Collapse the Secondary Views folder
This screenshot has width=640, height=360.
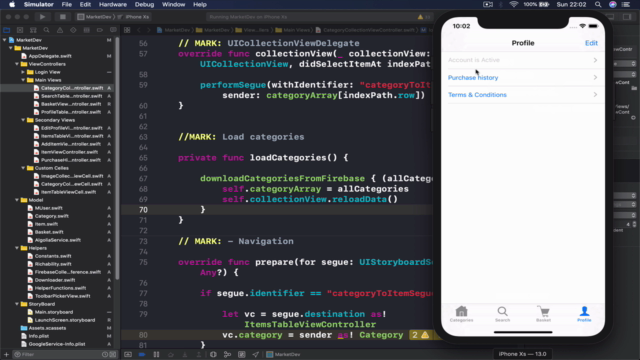click(x=23, y=120)
